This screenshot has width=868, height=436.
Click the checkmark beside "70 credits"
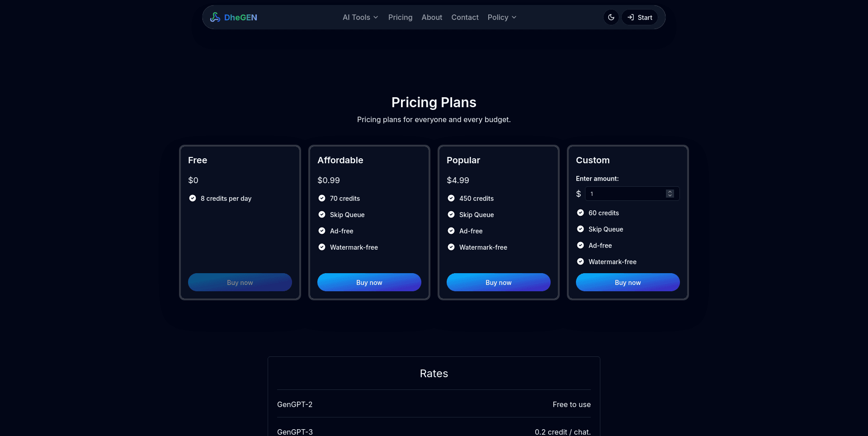tap(321, 198)
